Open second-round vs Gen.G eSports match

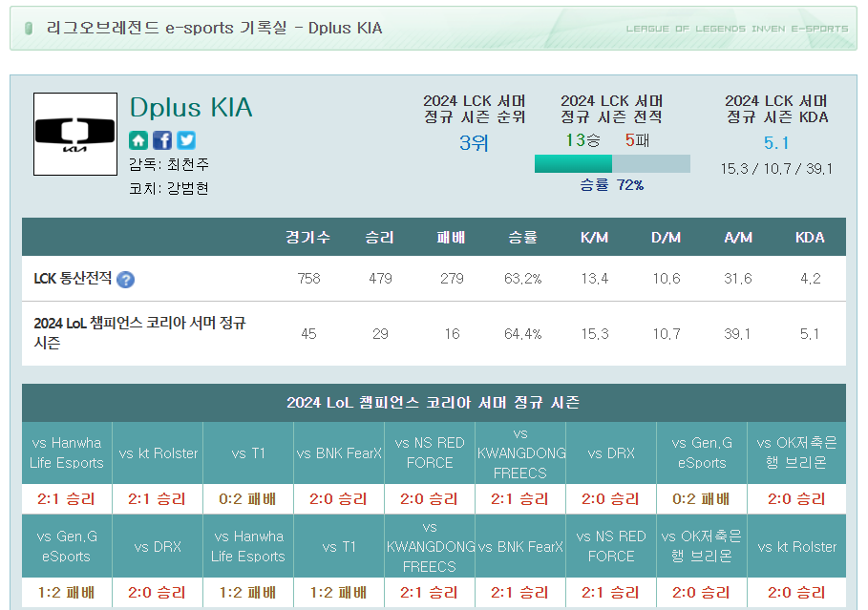tap(67, 546)
